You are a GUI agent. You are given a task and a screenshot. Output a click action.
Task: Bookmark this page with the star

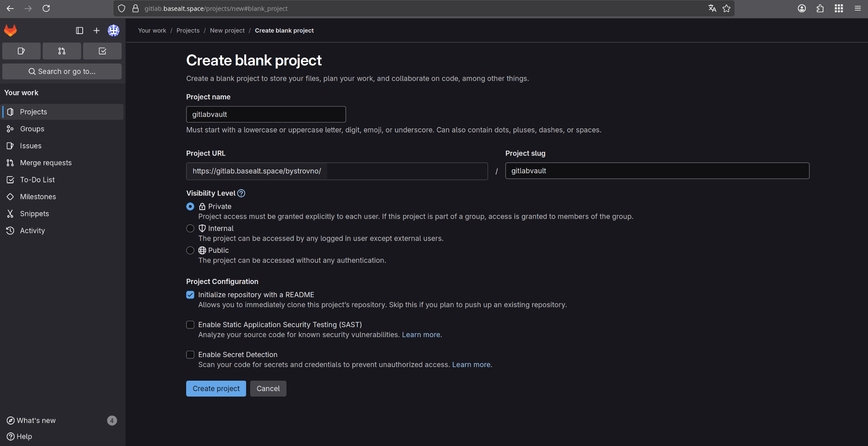[726, 8]
